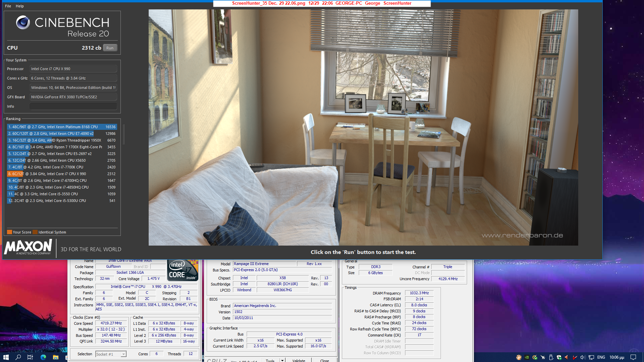This screenshot has height=362, width=644.
Task: Click the Uncore Frequency value 4129.4 MHz
Action: [448, 279]
